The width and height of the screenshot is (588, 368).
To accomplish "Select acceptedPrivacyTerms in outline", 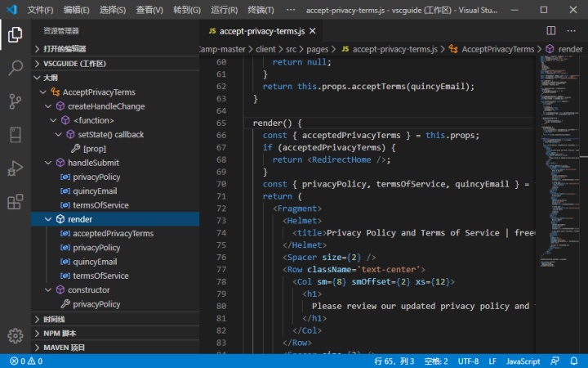I will pyautogui.click(x=115, y=234).
